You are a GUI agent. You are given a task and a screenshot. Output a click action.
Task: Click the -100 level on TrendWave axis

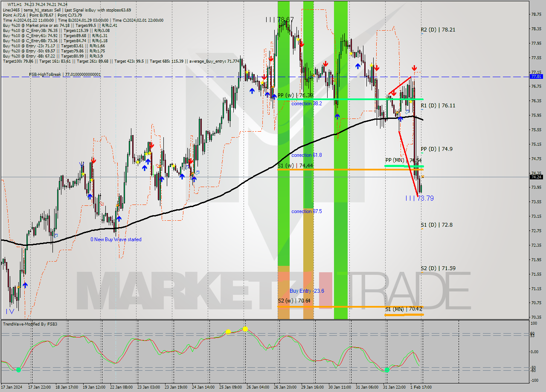click(x=535, y=380)
